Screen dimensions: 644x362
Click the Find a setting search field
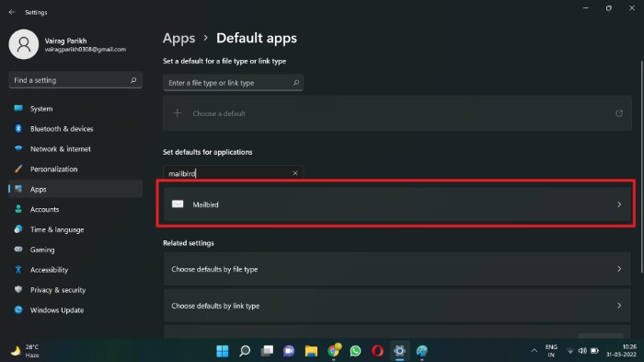75,80
